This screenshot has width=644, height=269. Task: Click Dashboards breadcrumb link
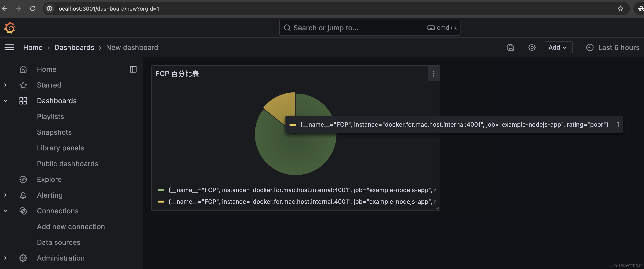(x=74, y=48)
